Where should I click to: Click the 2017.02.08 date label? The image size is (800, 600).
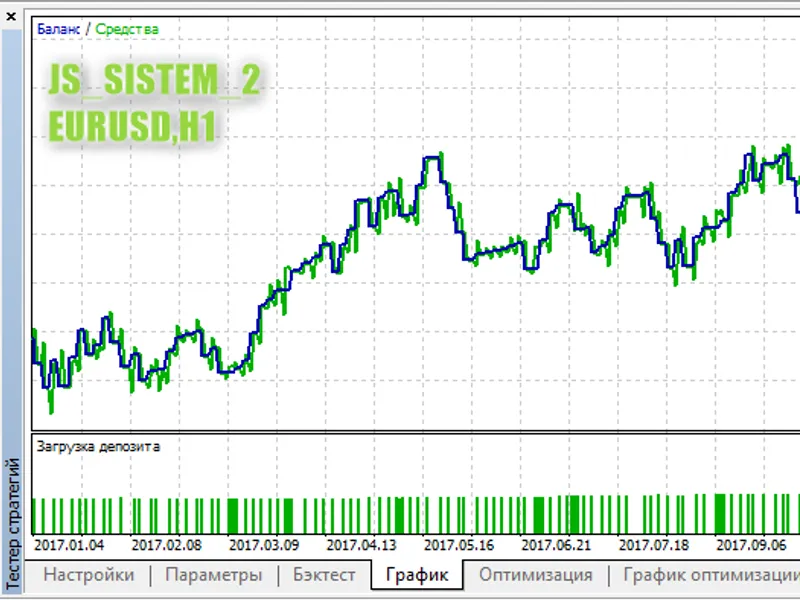pos(166,545)
